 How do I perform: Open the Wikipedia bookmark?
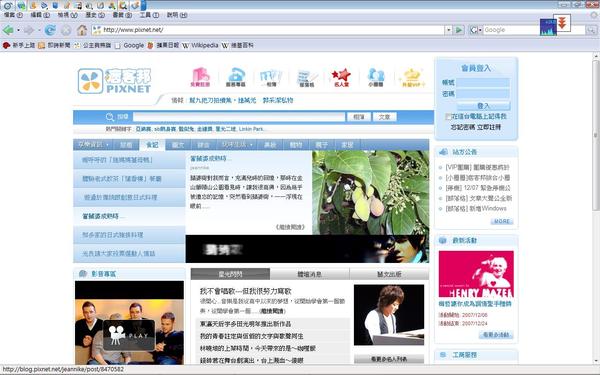(200, 45)
